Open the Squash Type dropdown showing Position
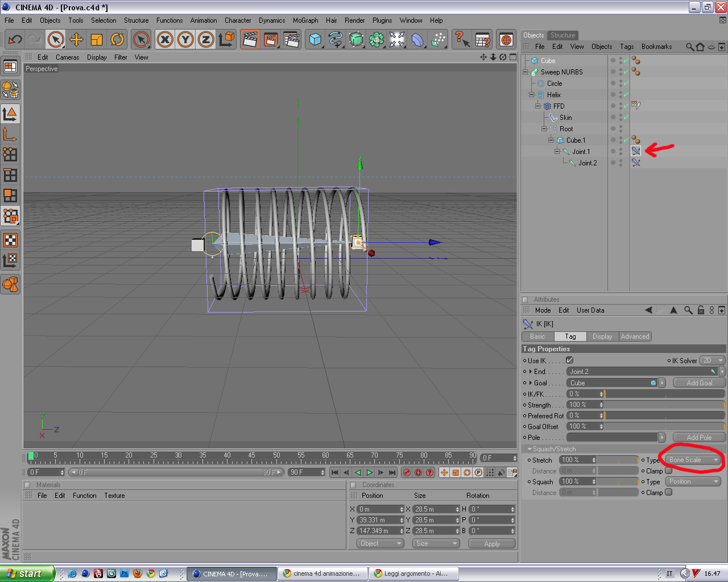This screenshot has height=582, width=728. point(693,481)
